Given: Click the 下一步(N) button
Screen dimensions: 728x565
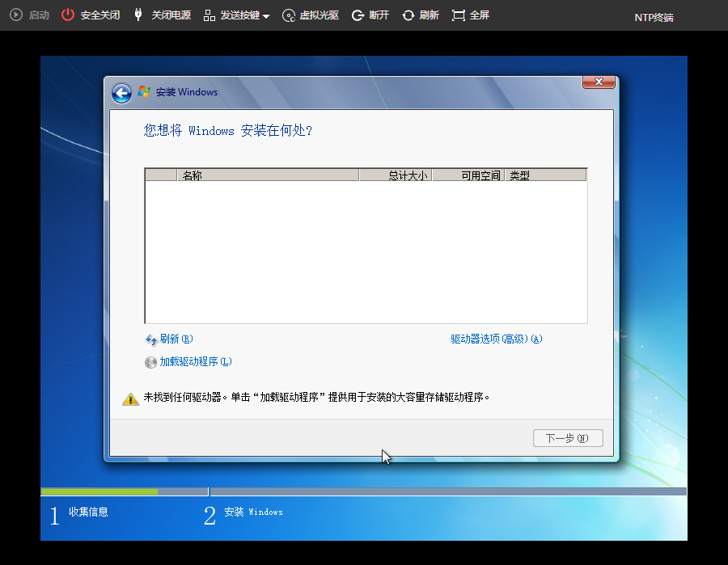Looking at the screenshot, I should coord(568,438).
